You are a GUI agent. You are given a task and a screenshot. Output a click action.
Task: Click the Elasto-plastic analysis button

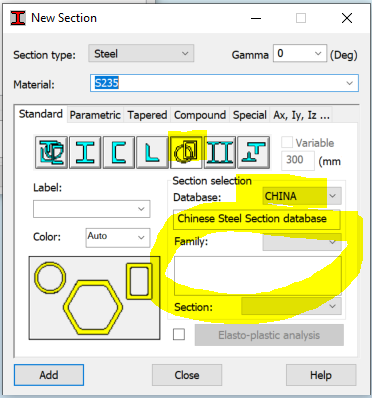pos(269,335)
